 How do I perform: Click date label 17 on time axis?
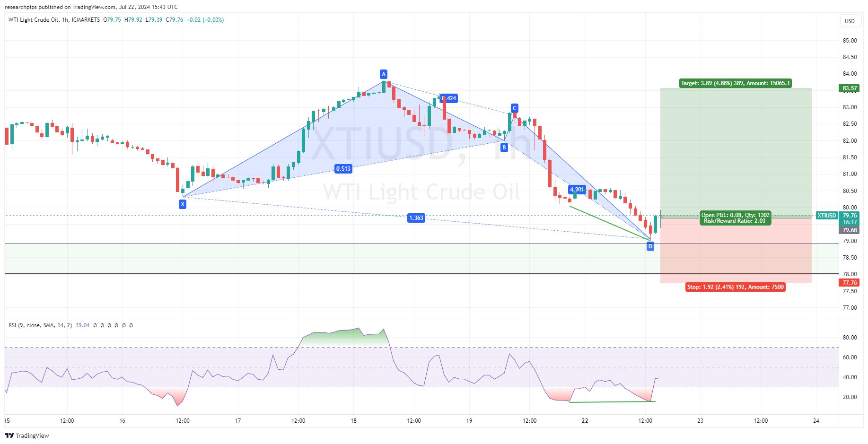[x=238, y=421]
